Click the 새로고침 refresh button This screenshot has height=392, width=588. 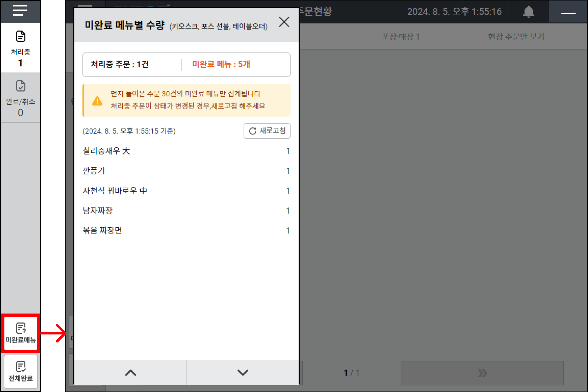point(267,131)
